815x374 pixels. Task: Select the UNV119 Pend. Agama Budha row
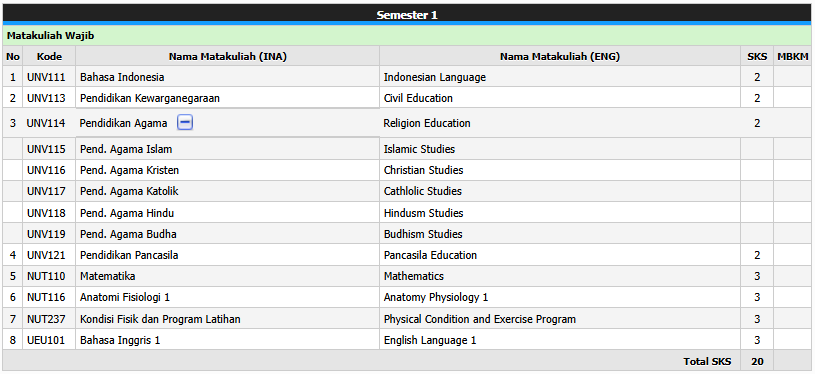click(x=407, y=234)
